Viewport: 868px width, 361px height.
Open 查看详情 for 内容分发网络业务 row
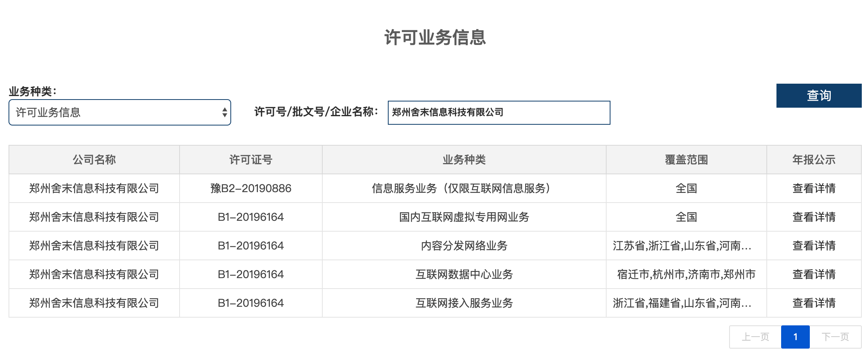point(814,246)
